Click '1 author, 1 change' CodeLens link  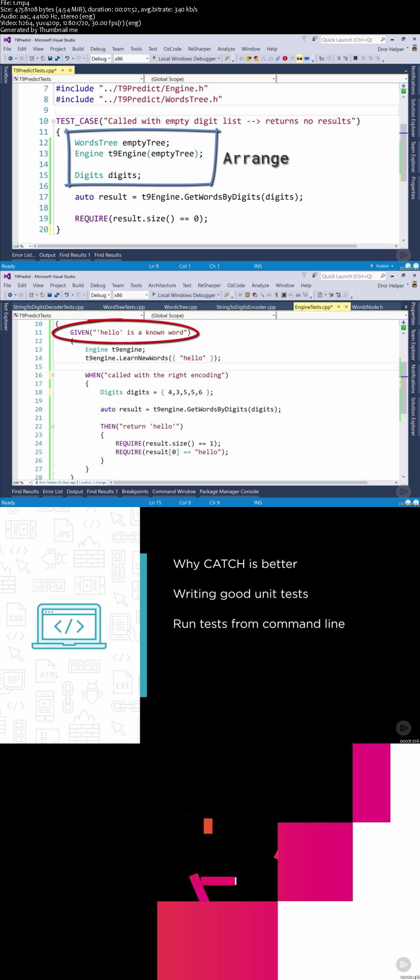click(92, 483)
